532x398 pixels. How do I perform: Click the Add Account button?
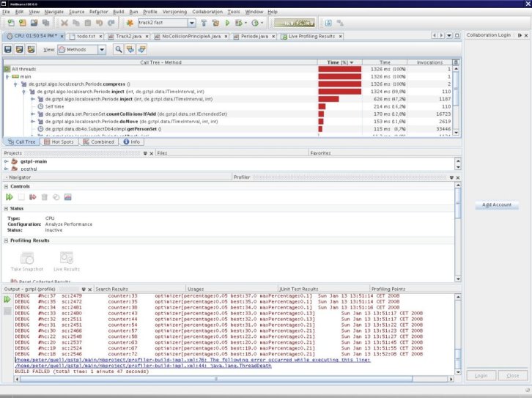496,205
